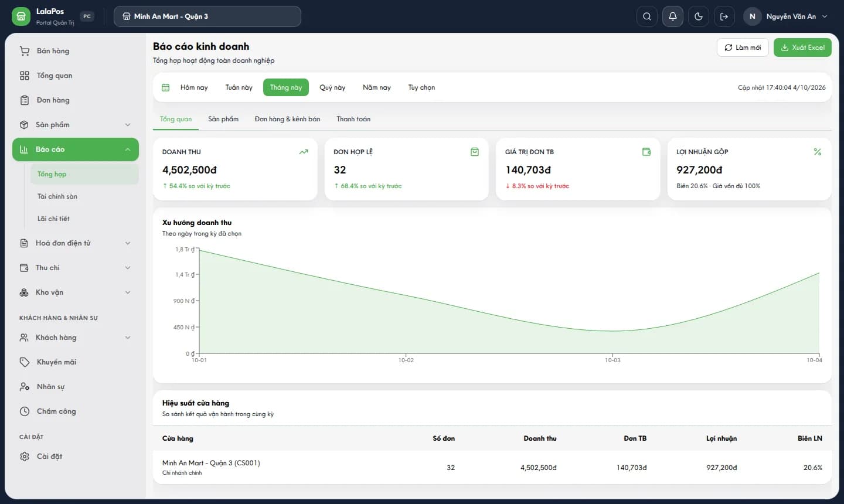844x504 pixels.
Task: Open Cài đặt settings in sidebar
Action: [76, 457]
